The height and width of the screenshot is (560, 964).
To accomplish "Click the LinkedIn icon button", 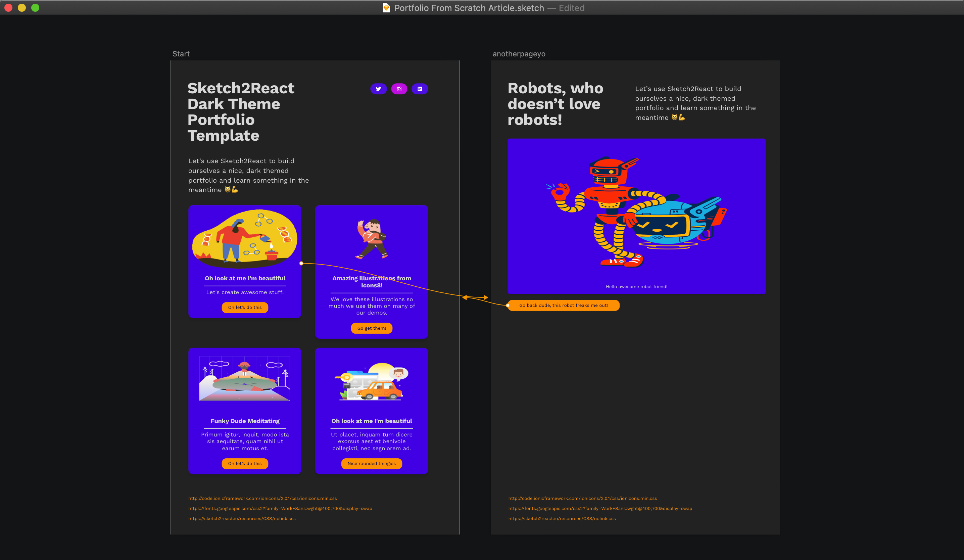I will [420, 89].
